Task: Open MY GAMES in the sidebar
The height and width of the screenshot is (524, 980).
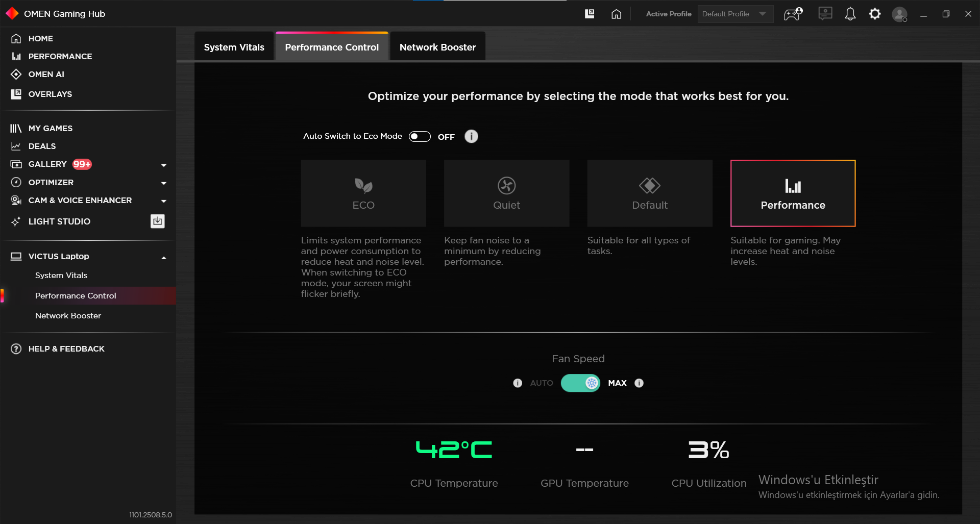Action: (51, 128)
